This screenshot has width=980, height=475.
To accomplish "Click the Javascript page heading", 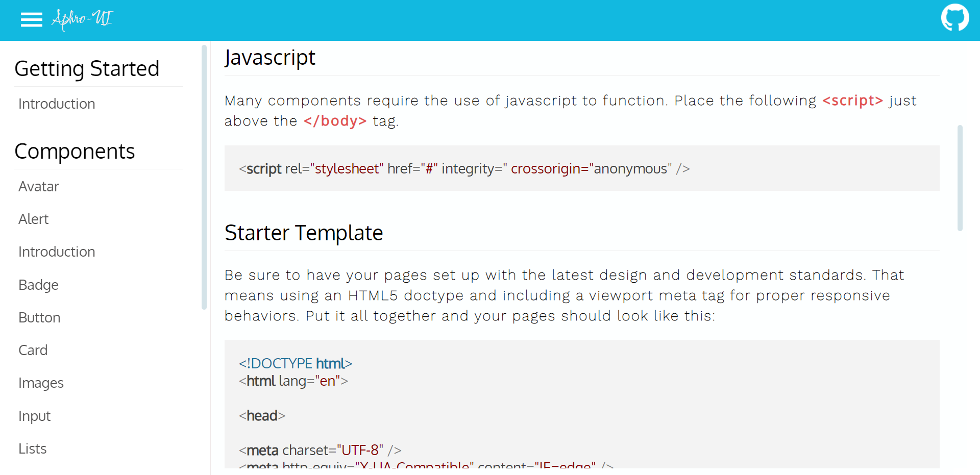I will point(269,58).
